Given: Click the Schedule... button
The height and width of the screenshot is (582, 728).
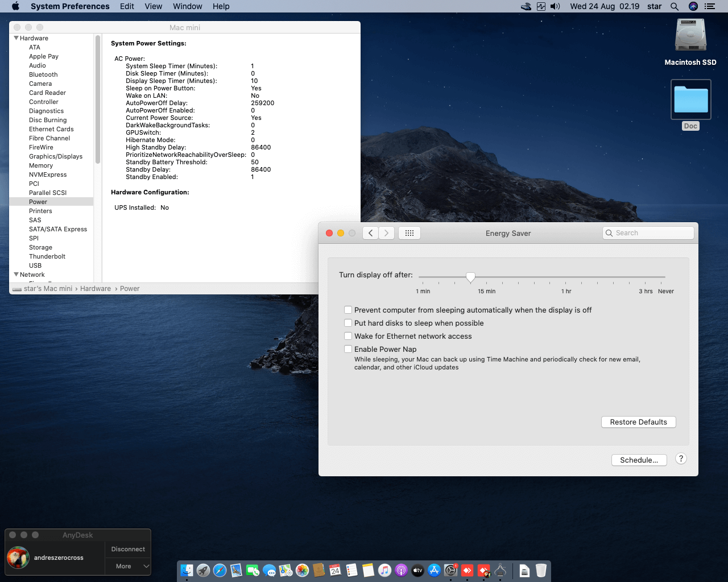Looking at the screenshot, I should point(639,460).
